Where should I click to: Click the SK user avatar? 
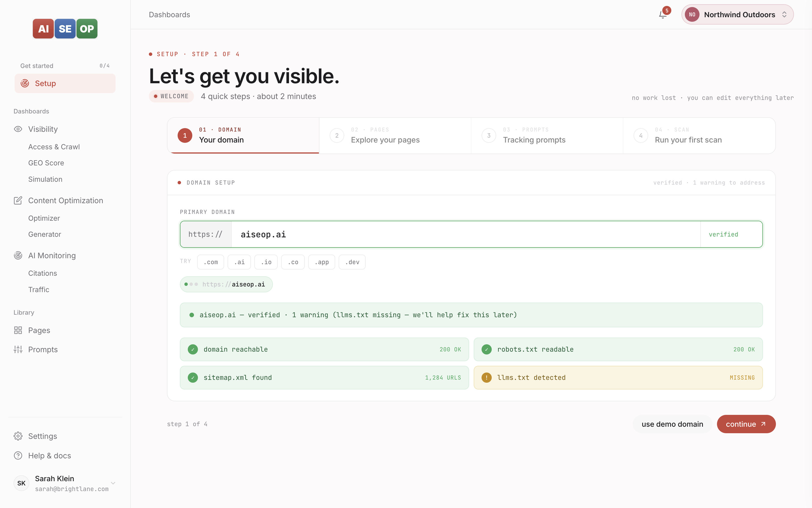[x=21, y=483]
